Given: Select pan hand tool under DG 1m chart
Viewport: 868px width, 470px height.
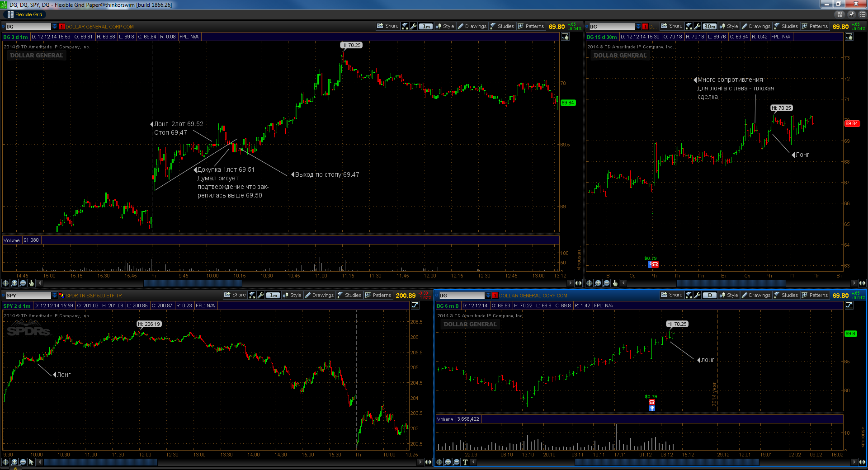Looking at the screenshot, I should 31,283.
